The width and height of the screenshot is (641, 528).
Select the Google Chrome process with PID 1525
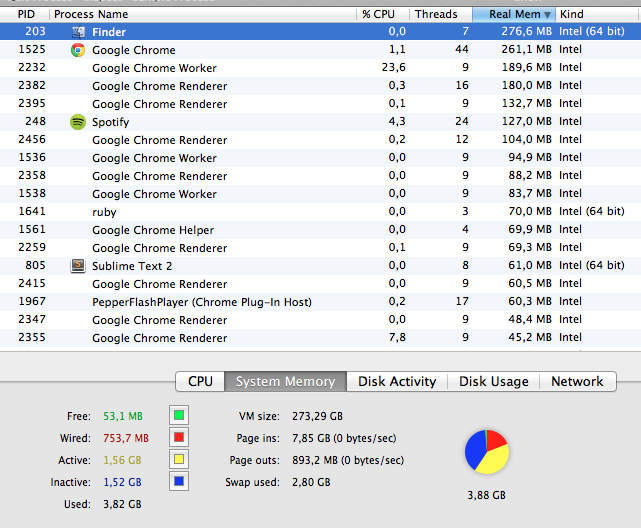point(320,50)
